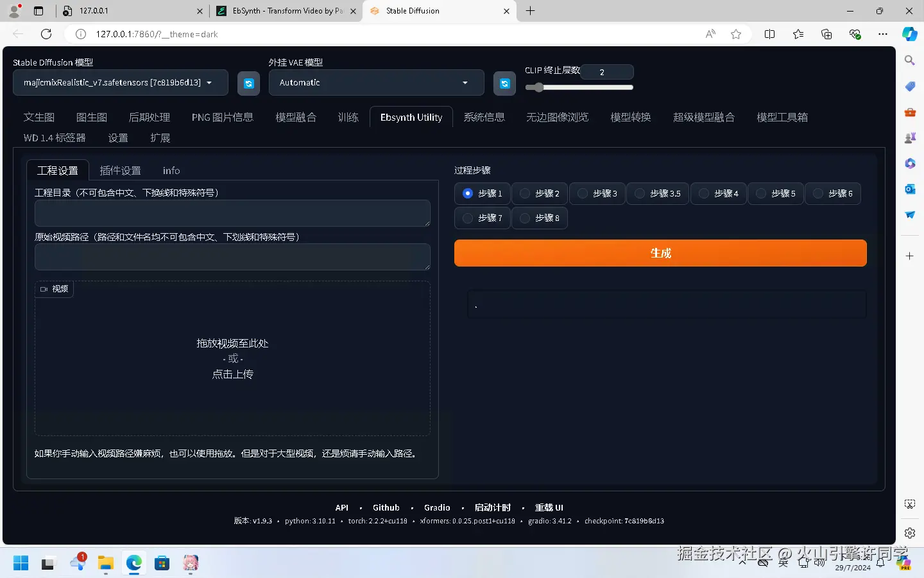The height and width of the screenshot is (578, 924).
Task: Refresh the Stable Diffusion model list
Action: click(x=248, y=83)
